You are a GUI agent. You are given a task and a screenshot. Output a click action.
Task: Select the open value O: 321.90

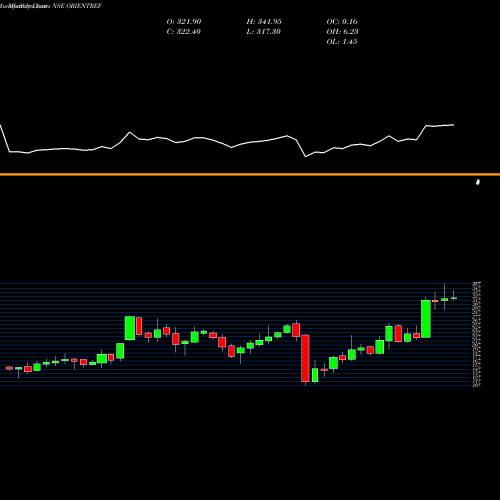point(184,22)
